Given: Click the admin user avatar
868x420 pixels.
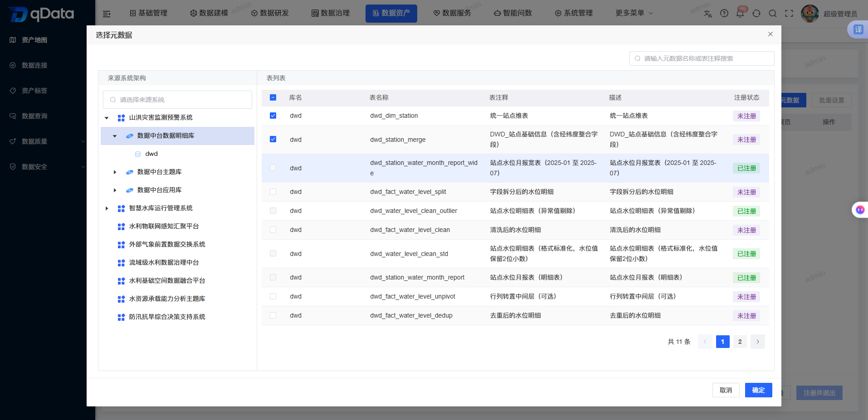Looking at the screenshot, I should (x=810, y=14).
